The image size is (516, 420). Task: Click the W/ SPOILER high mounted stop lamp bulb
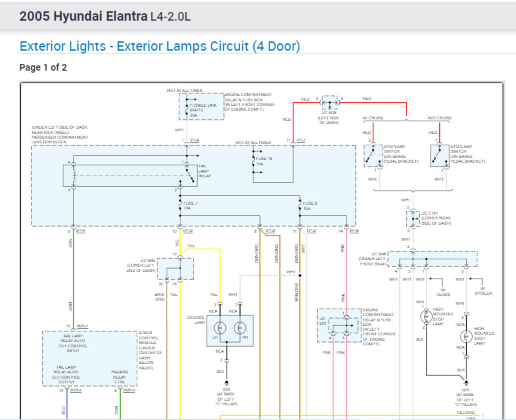pos(466,337)
